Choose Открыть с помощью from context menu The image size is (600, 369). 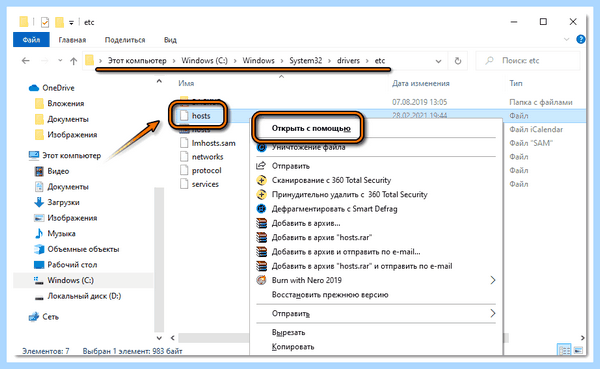311,128
